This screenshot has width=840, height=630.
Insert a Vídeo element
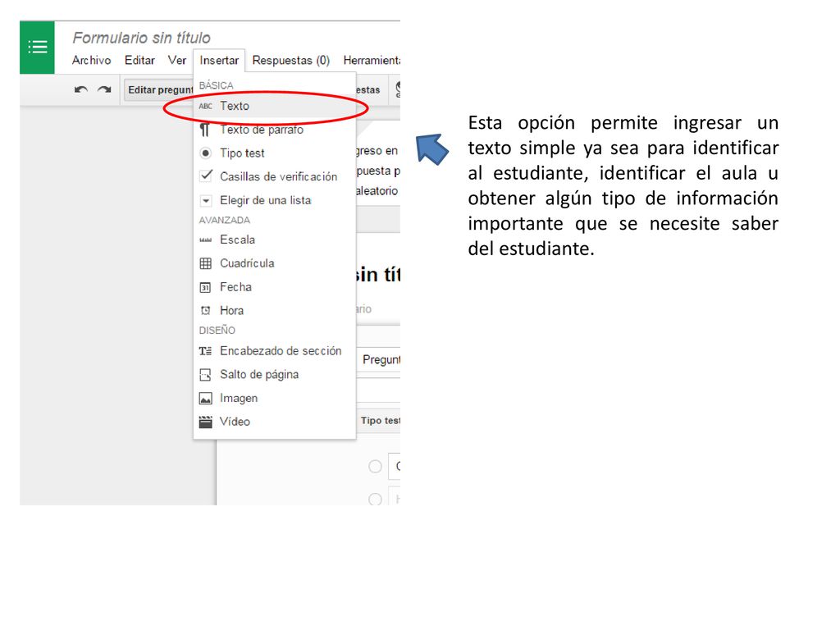(x=275, y=422)
